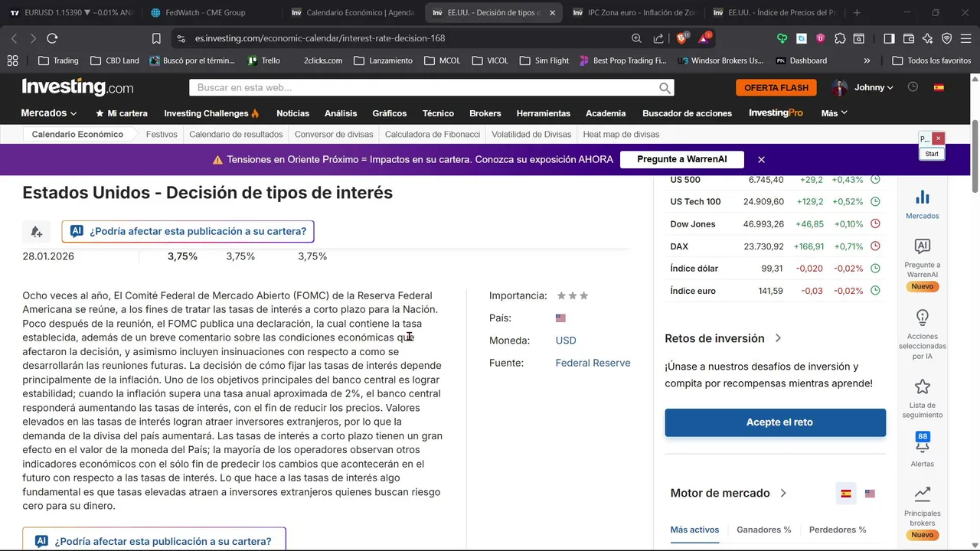Expand the Mercados dropdown menu
This screenshot has height=551, width=980.
49,113
